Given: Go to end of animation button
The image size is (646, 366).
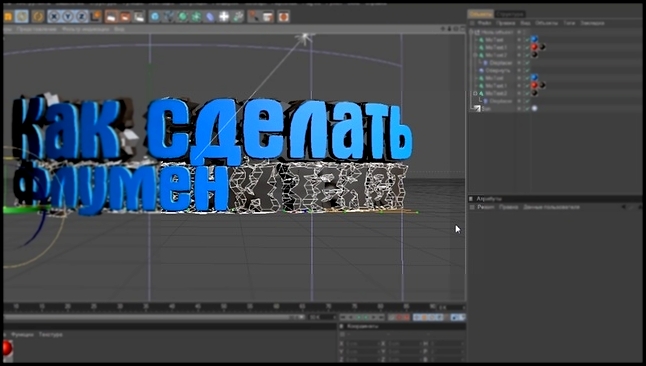Looking at the screenshot, I should click(382, 317).
